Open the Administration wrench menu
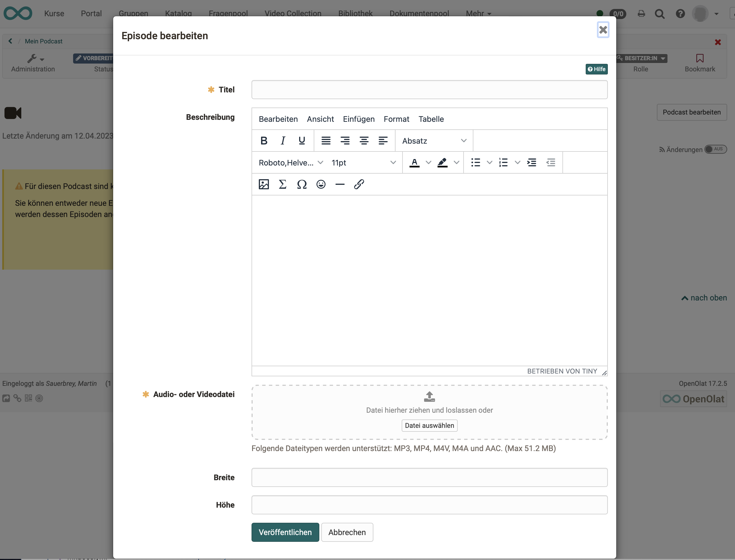This screenshot has width=735, height=560. pyautogui.click(x=35, y=59)
